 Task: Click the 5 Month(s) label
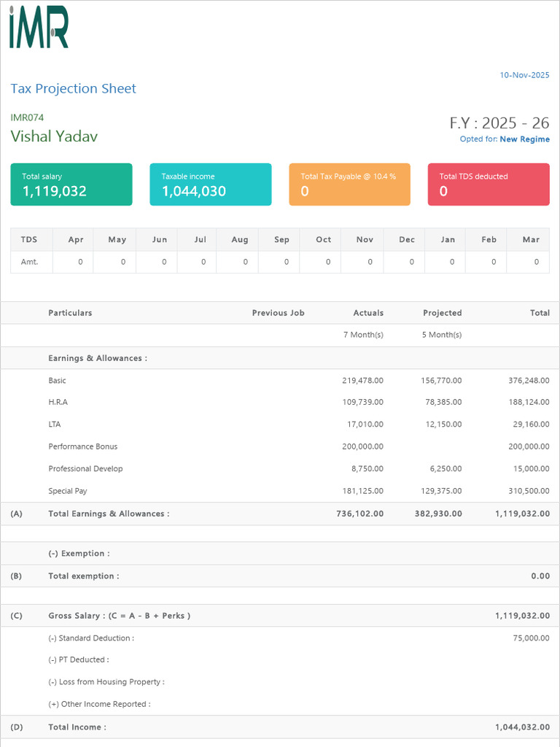(x=442, y=335)
